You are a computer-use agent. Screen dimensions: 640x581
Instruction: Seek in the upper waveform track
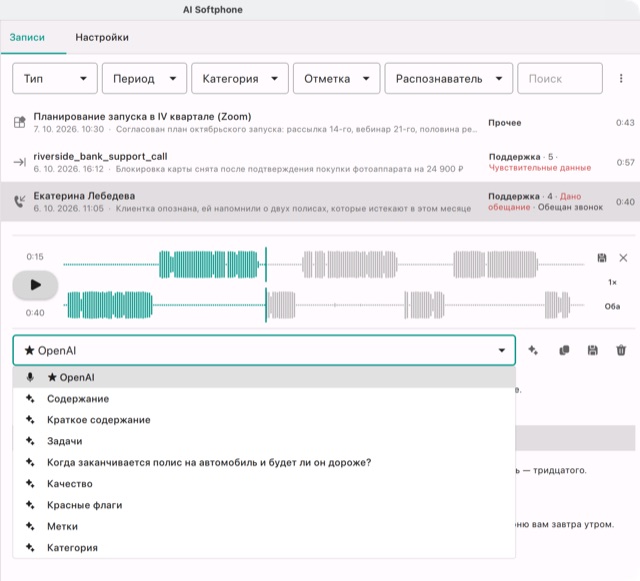click(324, 264)
